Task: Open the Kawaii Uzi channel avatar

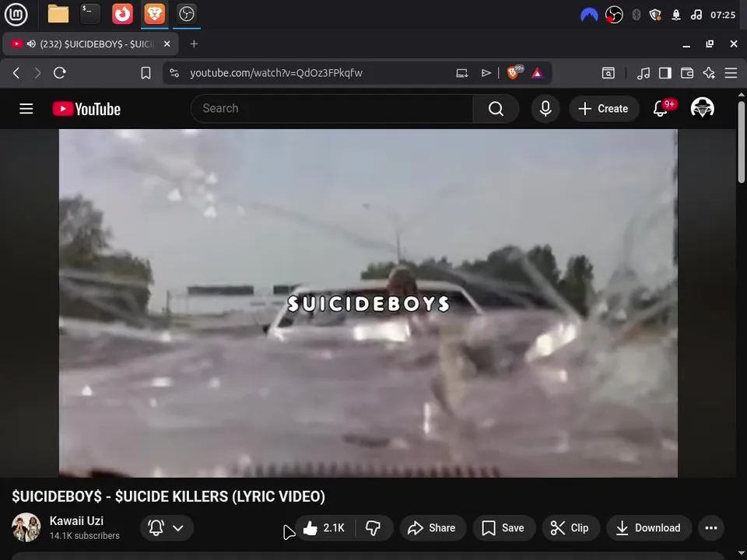Action: [26, 527]
